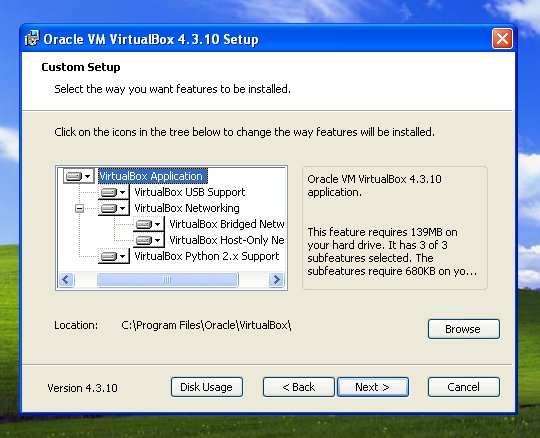This screenshot has width=540, height=438.
Task: Select VirtualBox USB Support tree item
Action: point(189,192)
